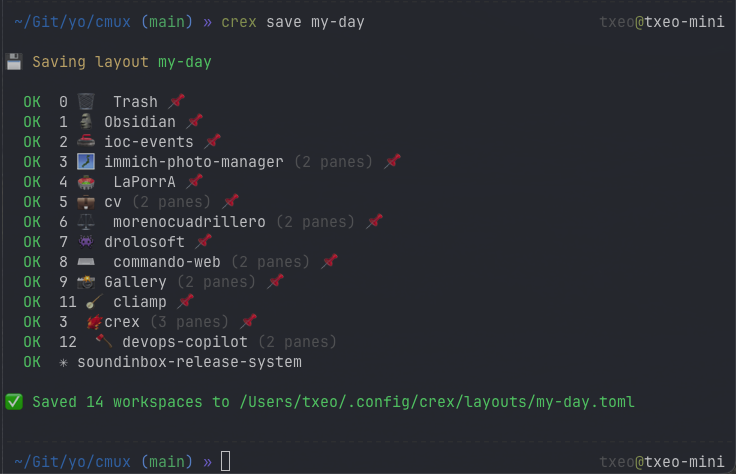This screenshot has width=736, height=474.
Task: Click the moai statue emoji for Obsidian
Action: click(x=86, y=122)
